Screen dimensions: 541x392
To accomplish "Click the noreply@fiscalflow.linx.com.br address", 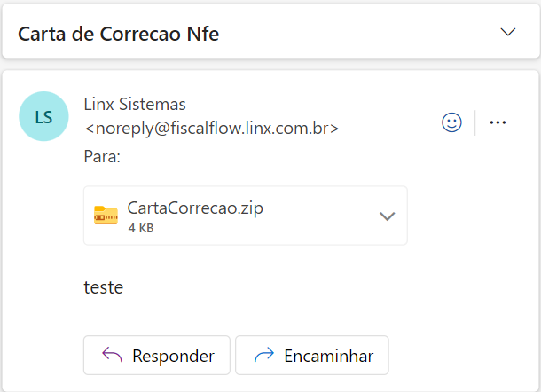I will pos(211,129).
